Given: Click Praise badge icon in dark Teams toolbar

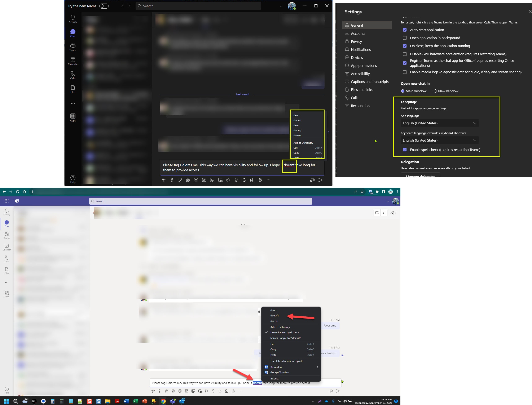Looking at the screenshot, I should (236, 180).
